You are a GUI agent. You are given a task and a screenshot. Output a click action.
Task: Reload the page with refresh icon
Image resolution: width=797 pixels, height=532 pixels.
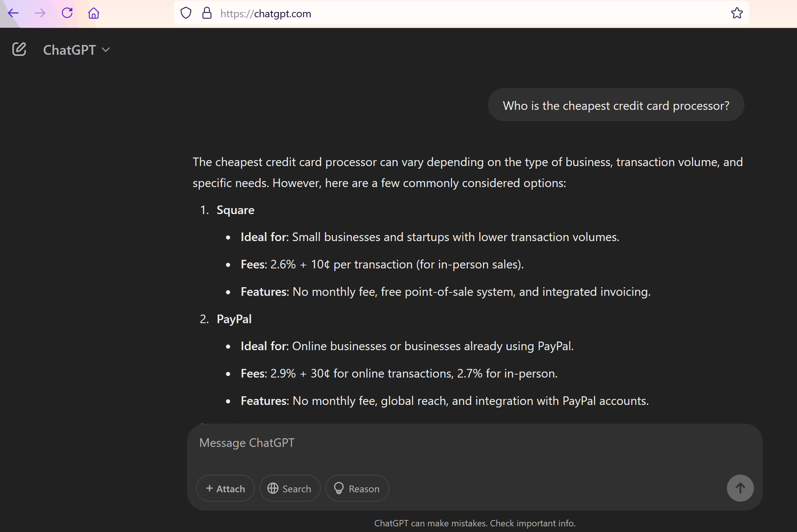(67, 13)
